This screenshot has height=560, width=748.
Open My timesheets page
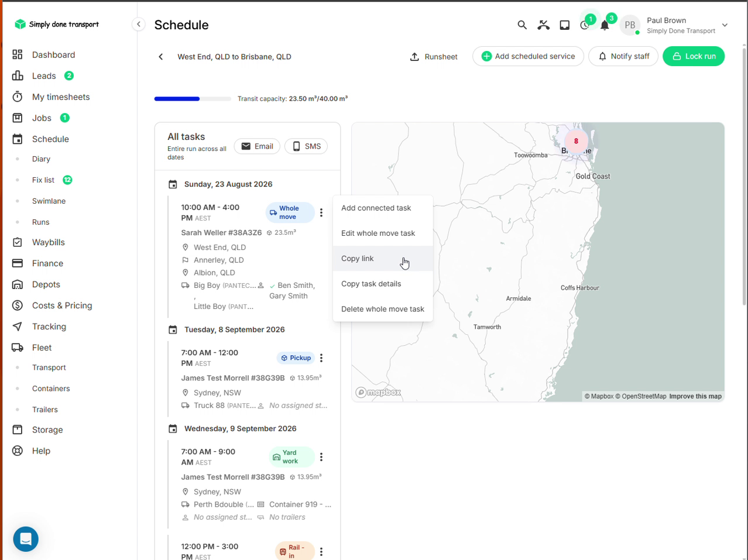60,97
